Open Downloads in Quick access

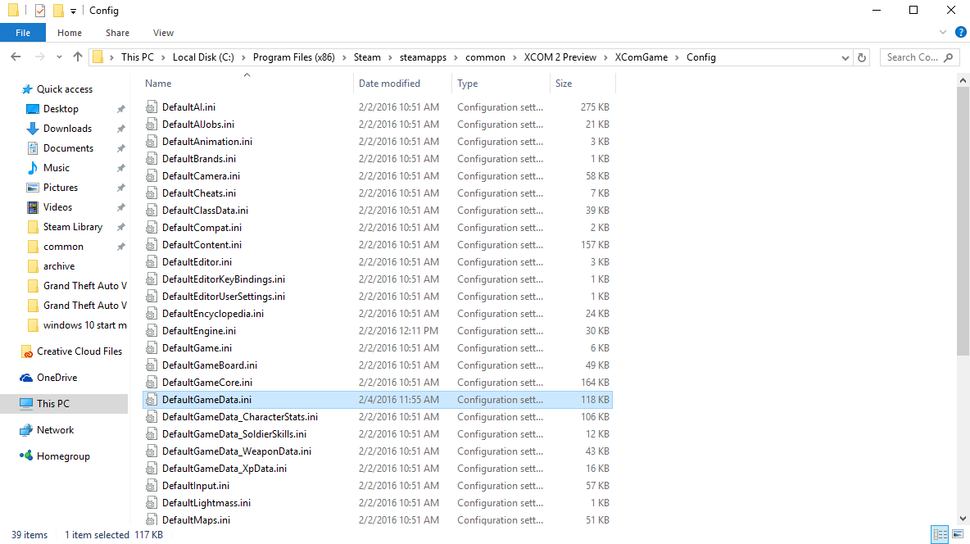click(67, 128)
